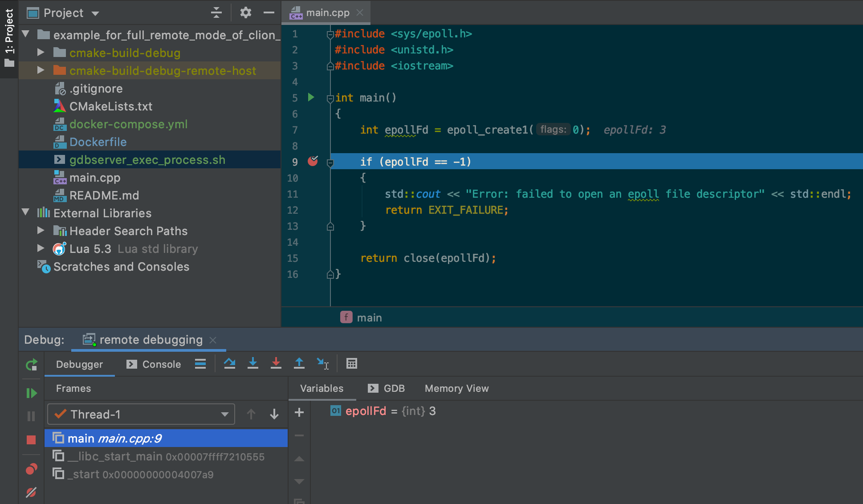
Task: Click the Evaluate Expression calculator icon
Action: (352, 364)
